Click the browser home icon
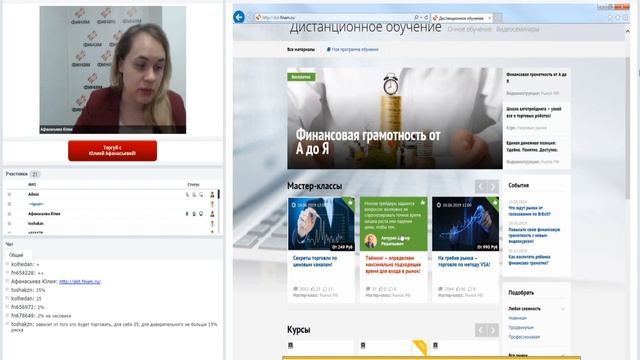Viewport: 640px width, 360px height. 610,18
